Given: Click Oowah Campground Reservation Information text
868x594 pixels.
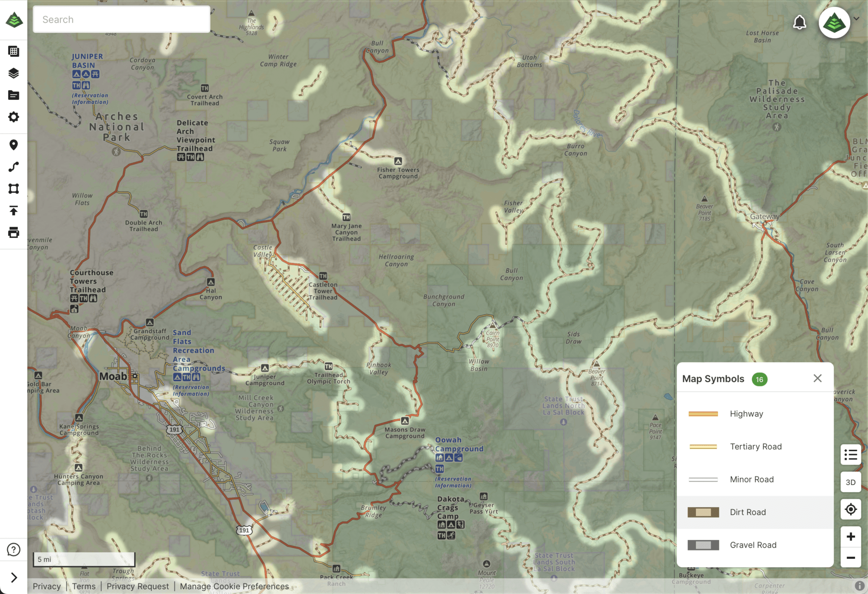Looking at the screenshot, I should (453, 482).
